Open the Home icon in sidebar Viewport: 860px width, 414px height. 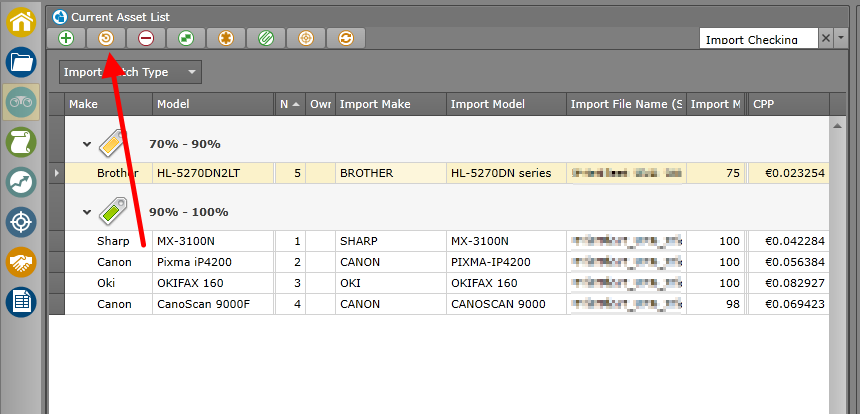point(21,22)
